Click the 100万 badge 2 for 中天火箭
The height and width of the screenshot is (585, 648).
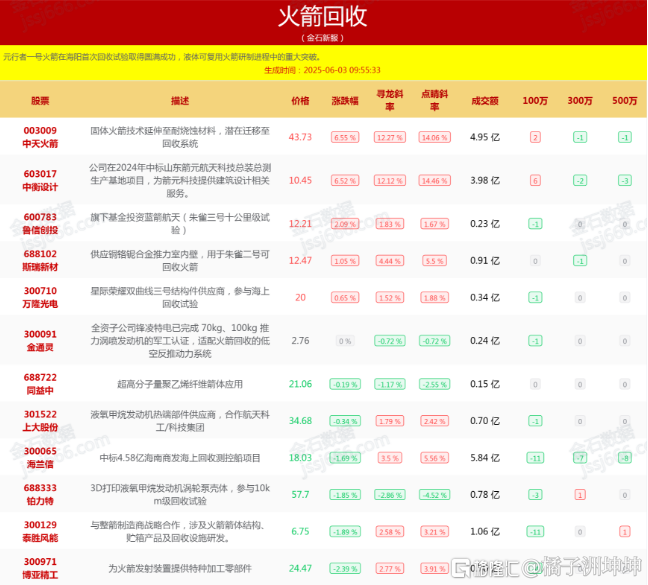pyautogui.click(x=535, y=138)
